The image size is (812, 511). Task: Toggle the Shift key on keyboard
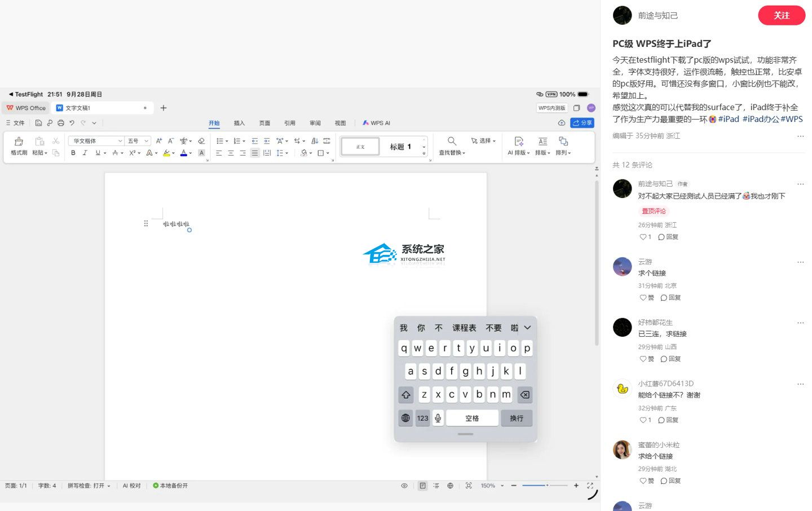tap(406, 395)
